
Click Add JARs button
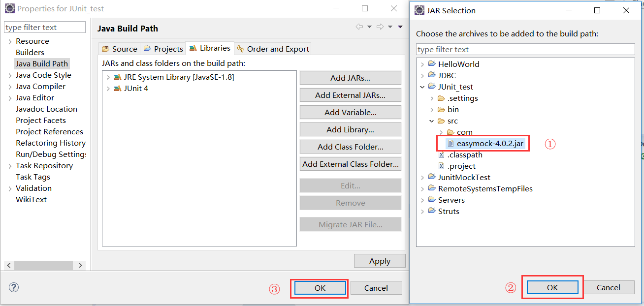(x=351, y=78)
